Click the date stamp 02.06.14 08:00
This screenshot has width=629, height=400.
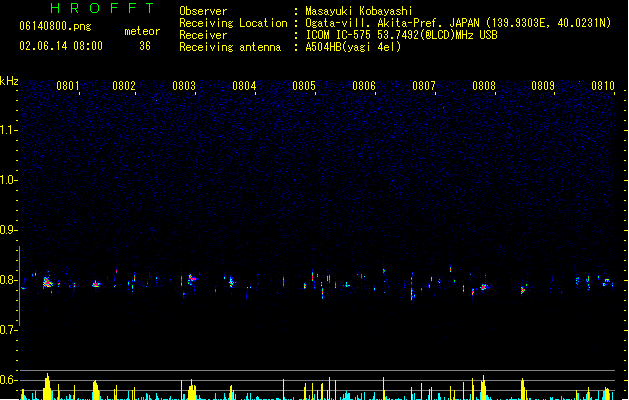pos(61,46)
